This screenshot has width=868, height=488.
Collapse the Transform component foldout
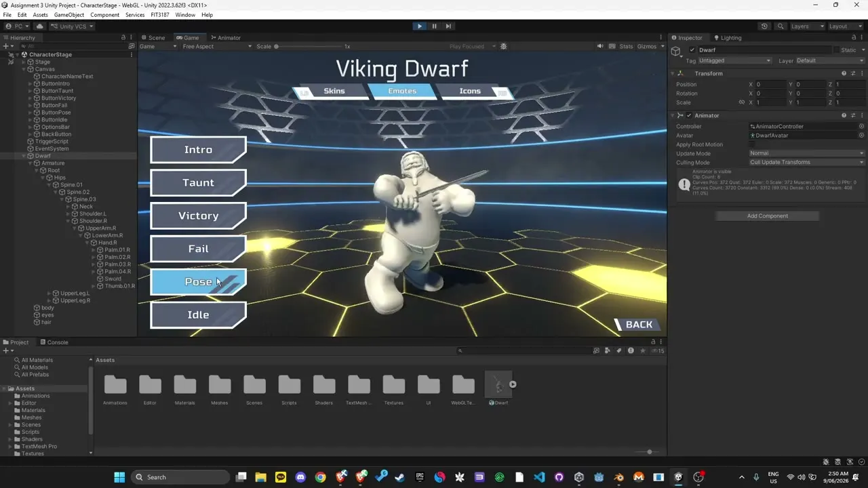click(673, 73)
